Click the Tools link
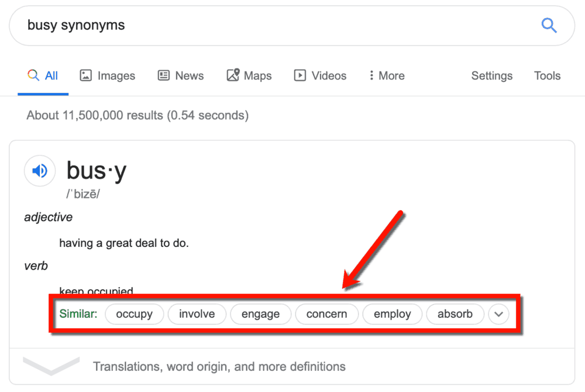The width and height of the screenshot is (585, 392). tap(547, 75)
